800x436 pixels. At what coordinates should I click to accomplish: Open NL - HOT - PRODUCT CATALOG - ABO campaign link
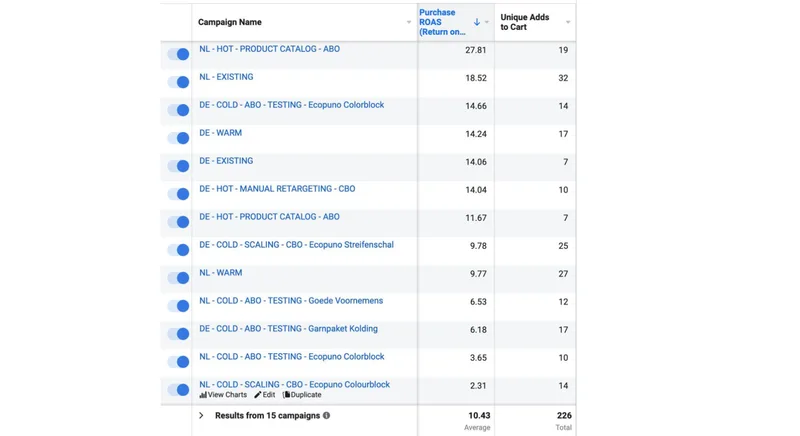[x=269, y=49]
